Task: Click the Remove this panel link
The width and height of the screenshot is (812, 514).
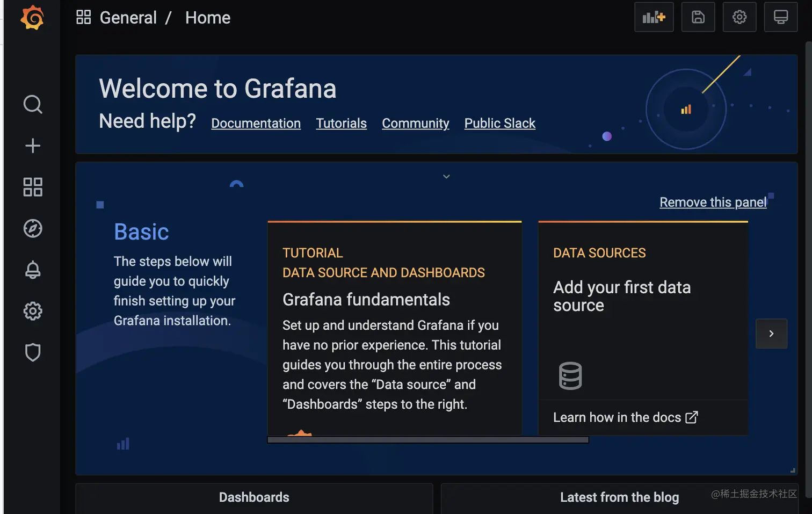Action: 713,202
